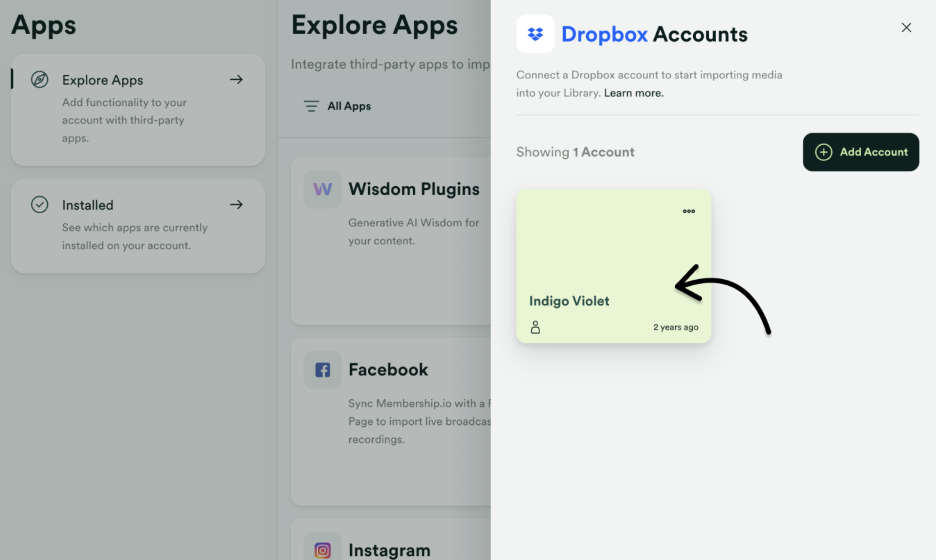Click See which apps are currently installed text
Screen dimensions: 936x560
pyautogui.click(x=135, y=237)
